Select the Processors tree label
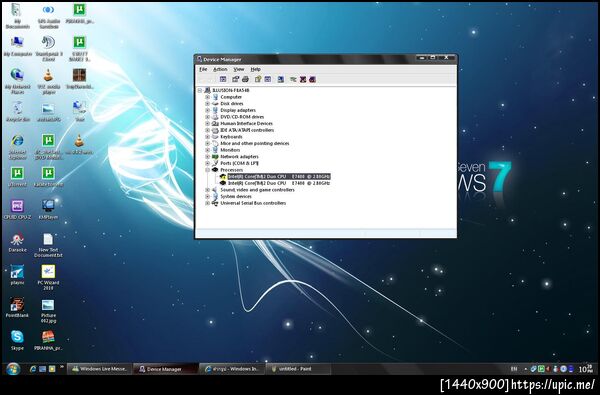The width and height of the screenshot is (600, 395). 232,170
